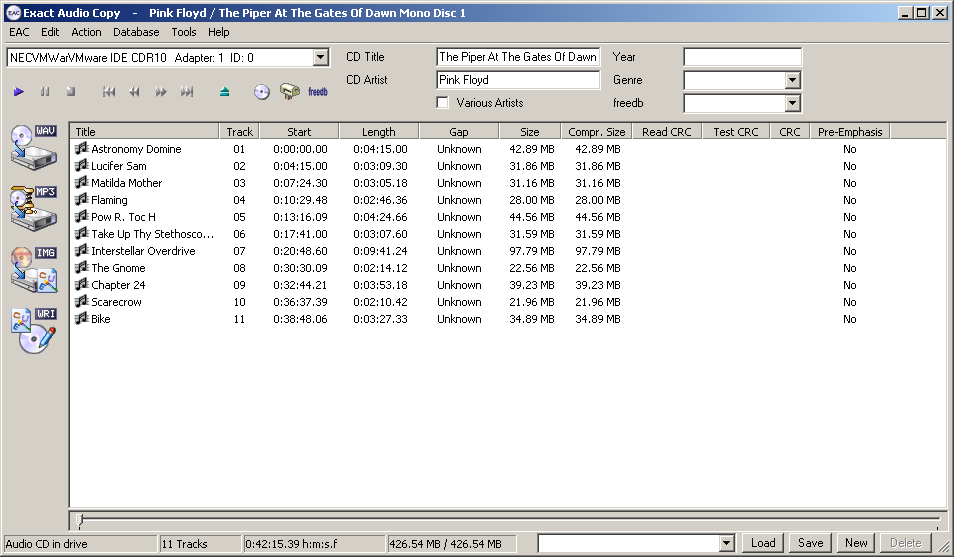Screen dimensions: 954x557
Task: Click music note icon for Interstellar Overdrive
Action: (x=82, y=251)
